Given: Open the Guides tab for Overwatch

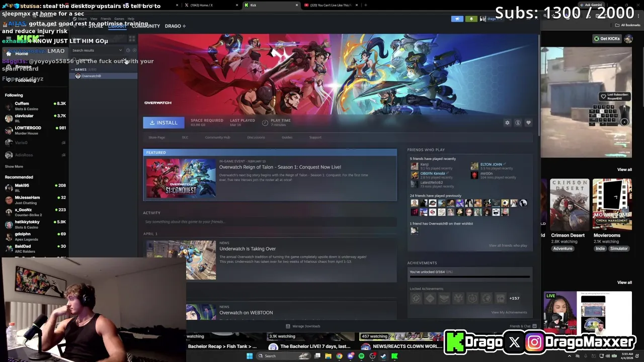Looking at the screenshot, I should point(287,137).
